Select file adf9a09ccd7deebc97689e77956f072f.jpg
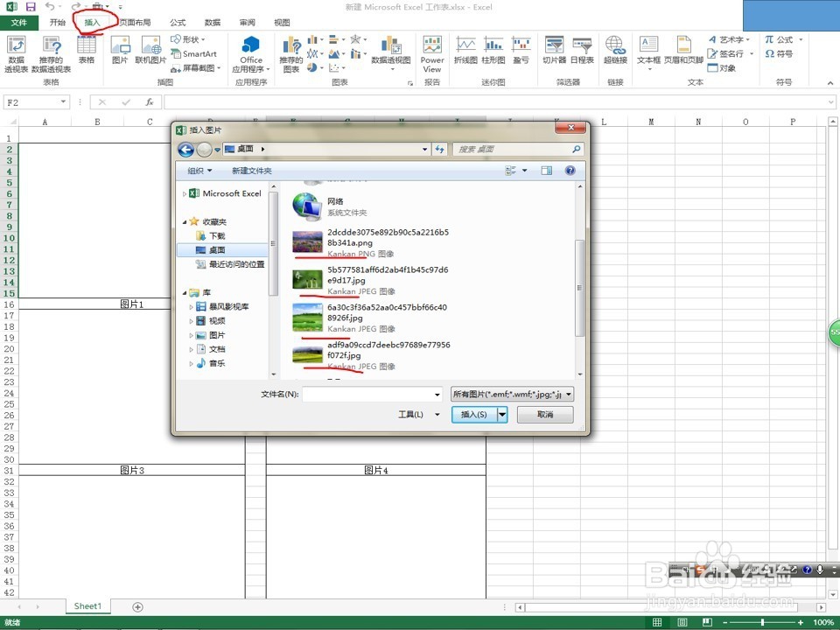This screenshot has width=840, height=630. pos(372,355)
